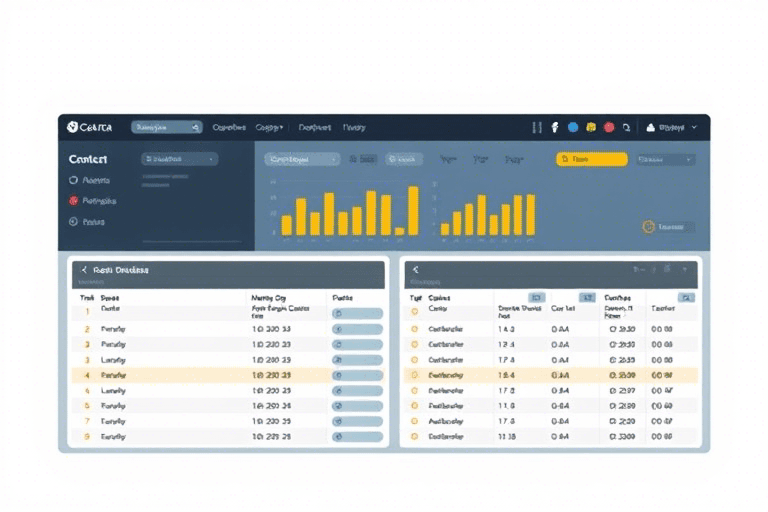This screenshot has width=768, height=512.
Task: Open the dropdown above the left bar chart
Action: (301, 159)
